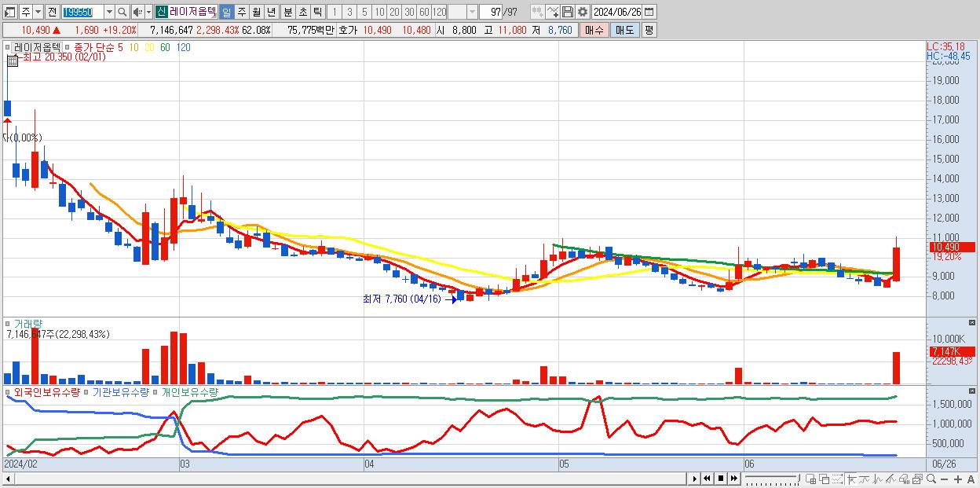Click the minus zoom-out icon

(x=944, y=479)
